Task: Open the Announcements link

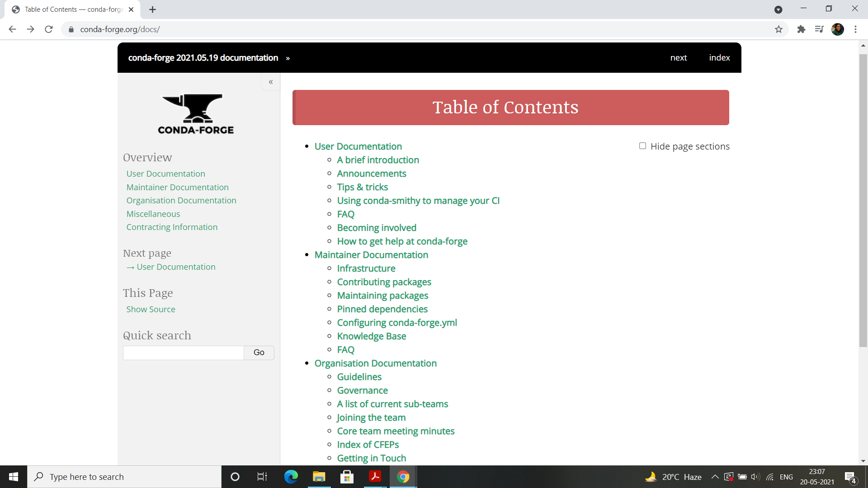Action: [x=372, y=174]
